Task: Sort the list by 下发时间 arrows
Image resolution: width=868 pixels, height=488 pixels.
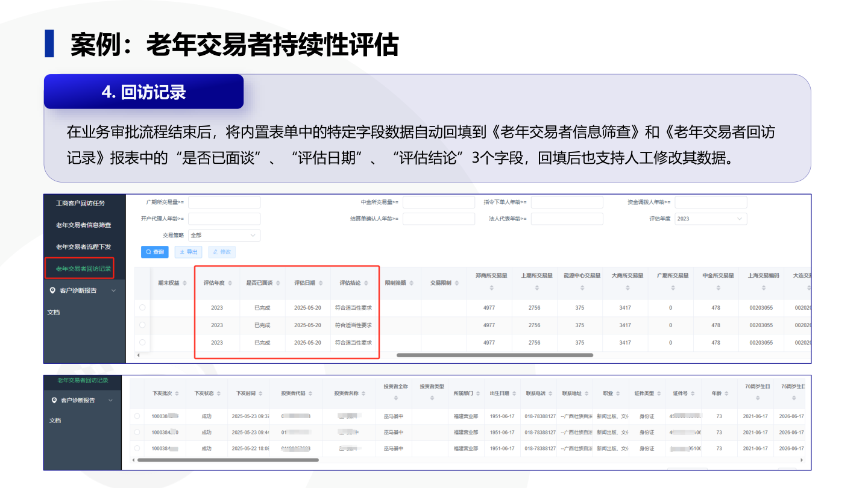Action: coord(260,393)
